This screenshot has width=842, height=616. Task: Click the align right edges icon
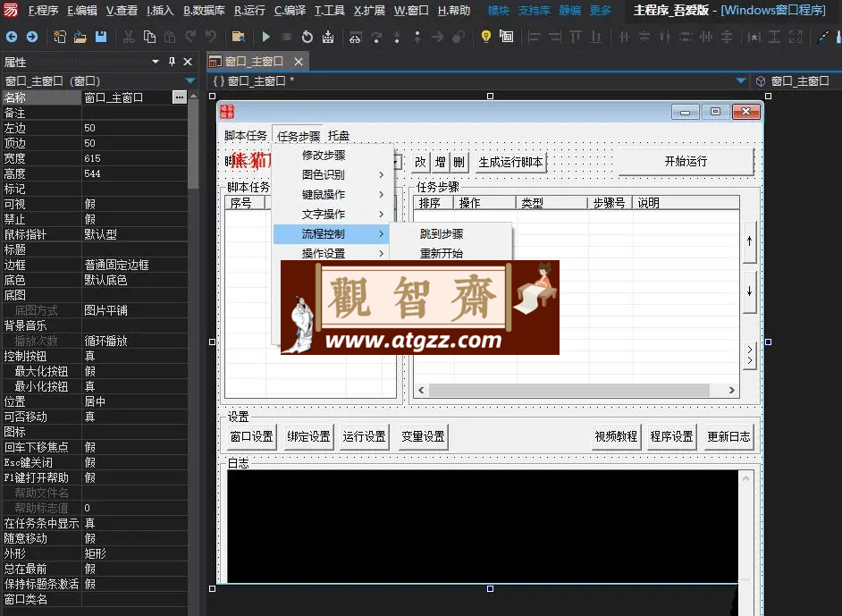555,37
